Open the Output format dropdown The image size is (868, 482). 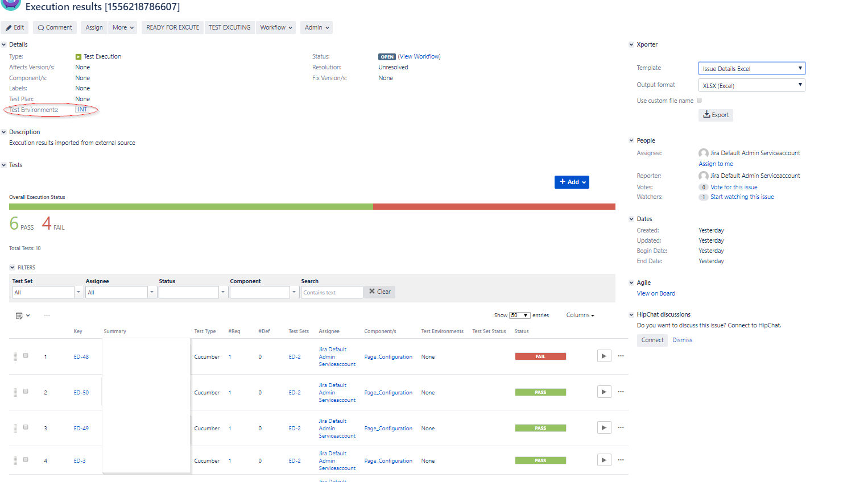751,84
